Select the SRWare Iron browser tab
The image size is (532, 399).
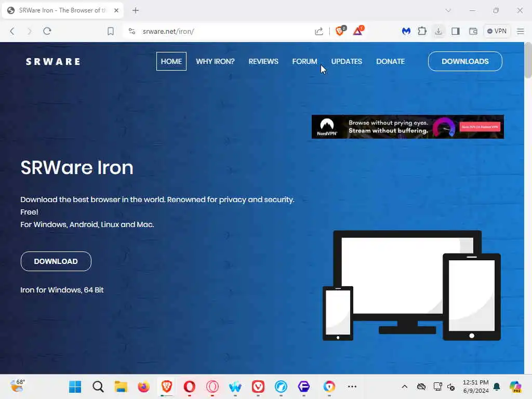point(62,10)
